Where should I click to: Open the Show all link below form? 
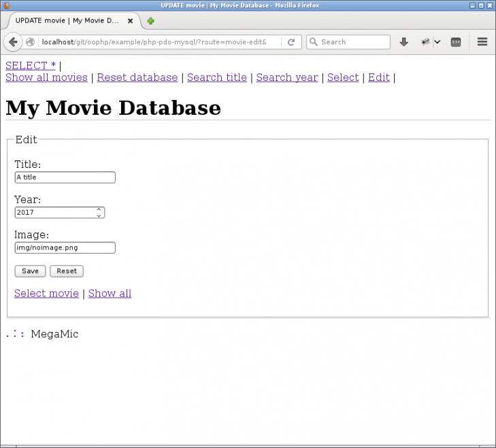click(x=110, y=294)
